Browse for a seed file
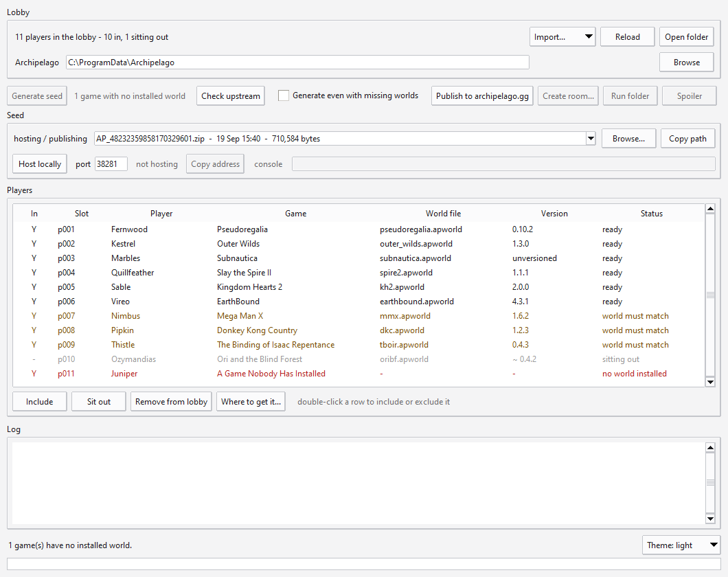The width and height of the screenshot is (728, 577). [628, 138]
